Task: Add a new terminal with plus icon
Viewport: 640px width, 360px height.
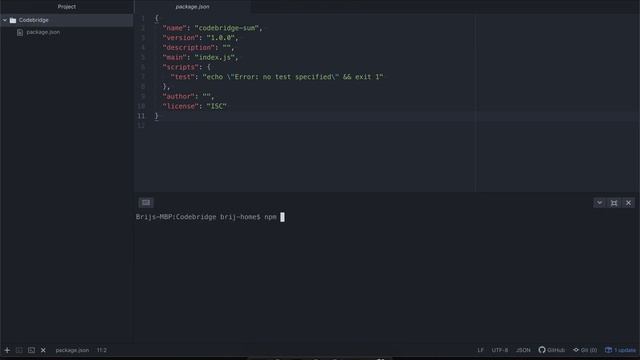Action: coord(7,350)
